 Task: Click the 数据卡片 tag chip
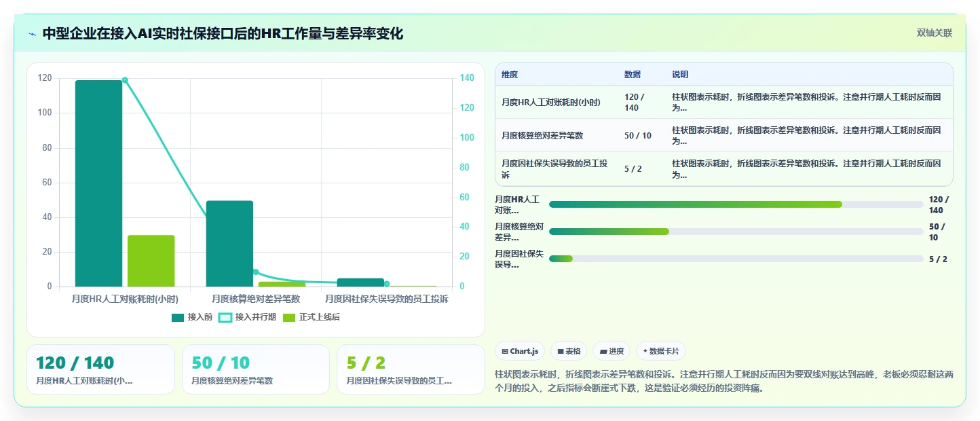[661, 351]
